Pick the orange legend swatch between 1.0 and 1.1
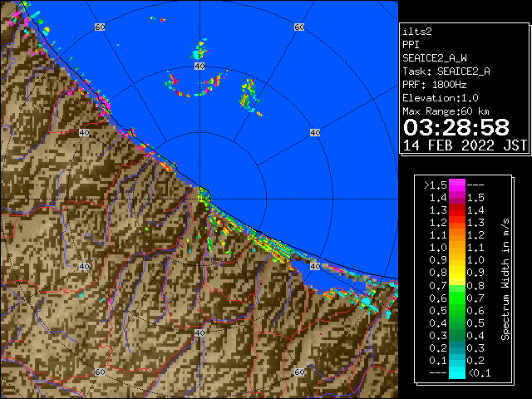The height and width of the screenshot is (399, 532). pyautogui.click(x=457, y=248)
